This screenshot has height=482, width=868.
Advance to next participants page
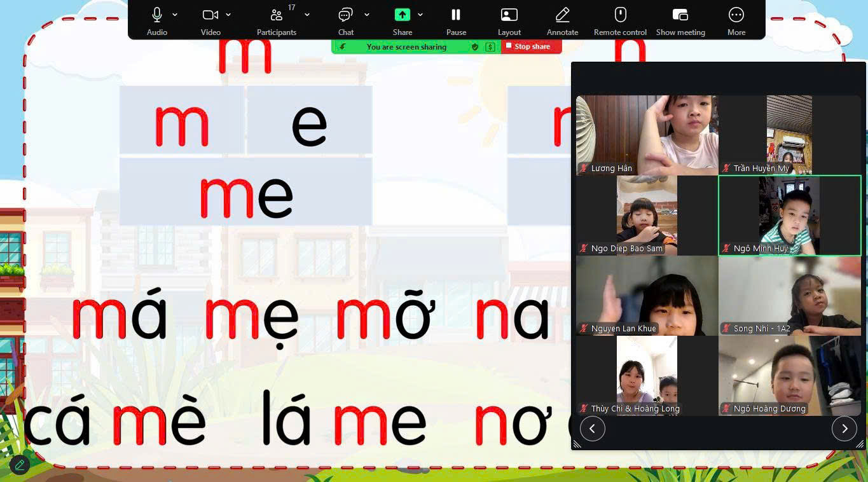pos(844,429)
